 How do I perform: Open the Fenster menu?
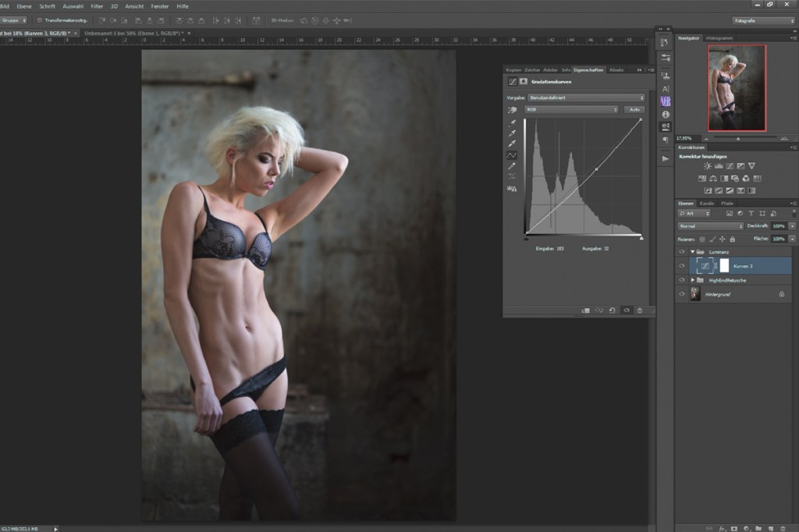pos(159,6)
